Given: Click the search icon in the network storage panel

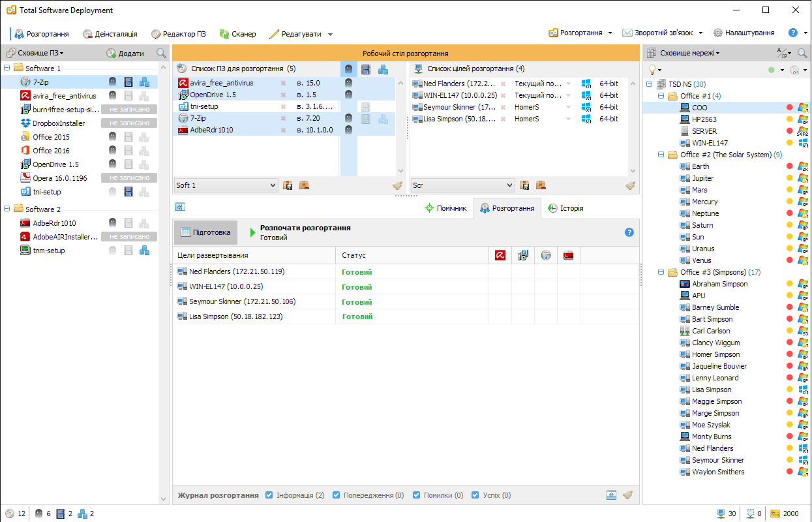Looking at the screenshot, I should click(803, 54).
